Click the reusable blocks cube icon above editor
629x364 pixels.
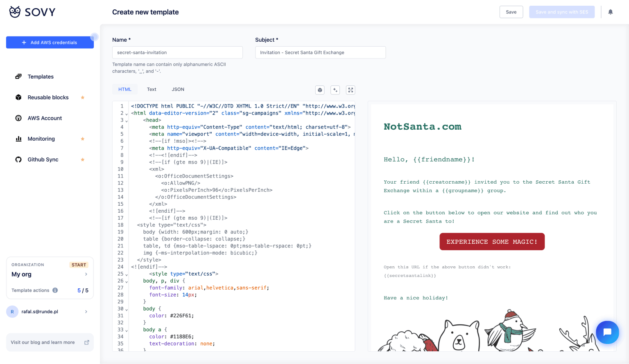tap(320, 90)
